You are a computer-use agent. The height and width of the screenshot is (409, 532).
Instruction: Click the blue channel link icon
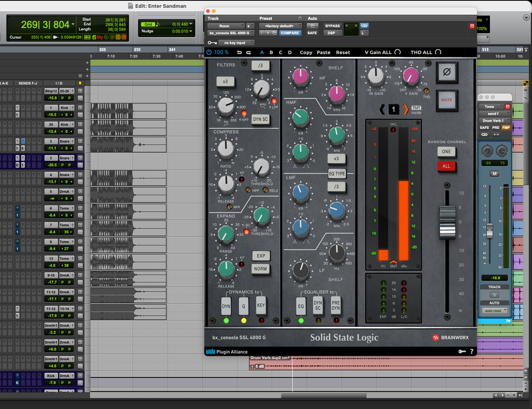364,26
